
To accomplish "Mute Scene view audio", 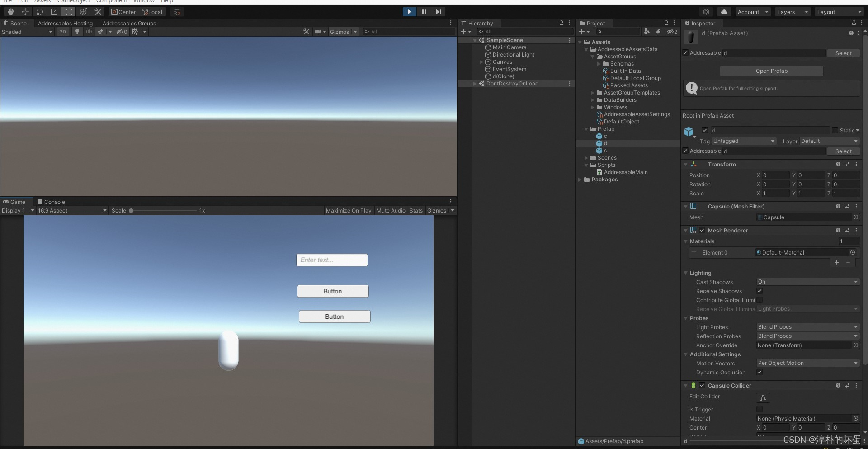I will tap(89, 32).
